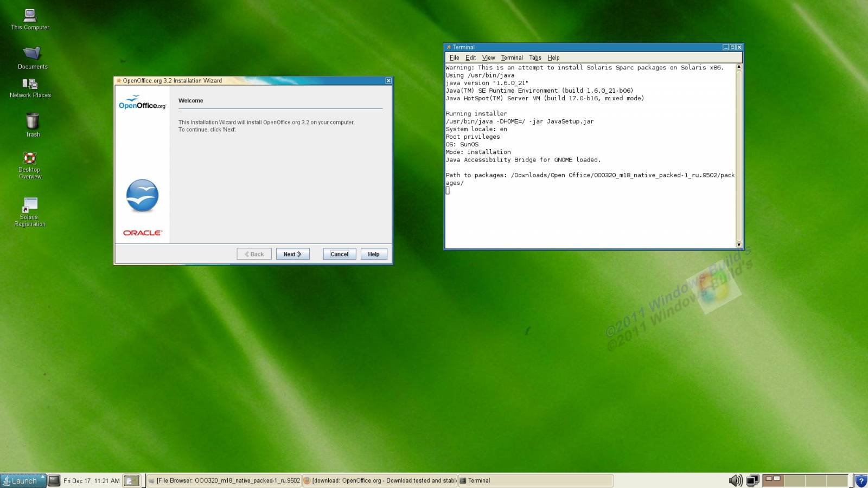Screen dimensions: 868x488
Task: Click the Welcome heading in the wizard
Action: (x=191, y=100)
